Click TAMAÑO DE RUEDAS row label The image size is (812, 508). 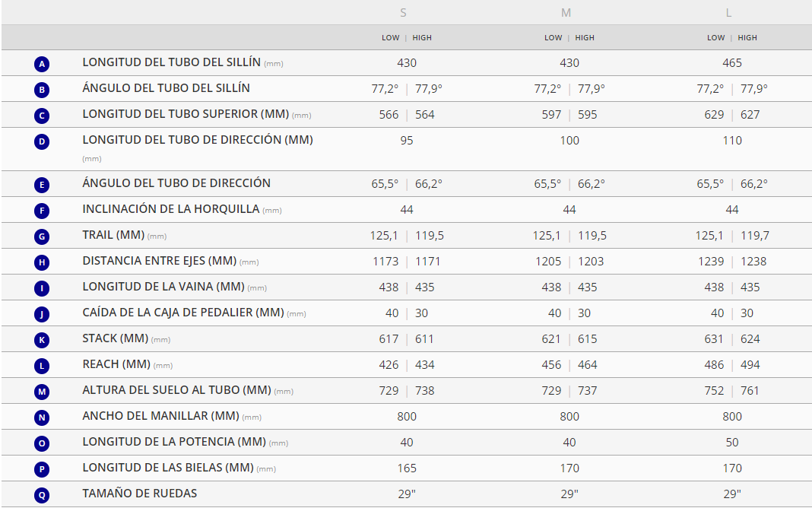(139, 494)
